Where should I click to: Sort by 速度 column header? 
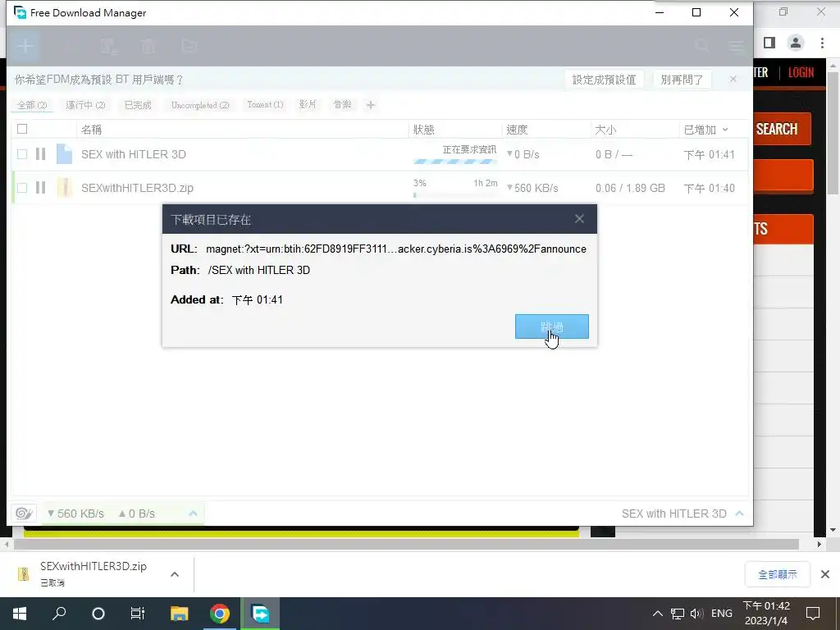517,130
